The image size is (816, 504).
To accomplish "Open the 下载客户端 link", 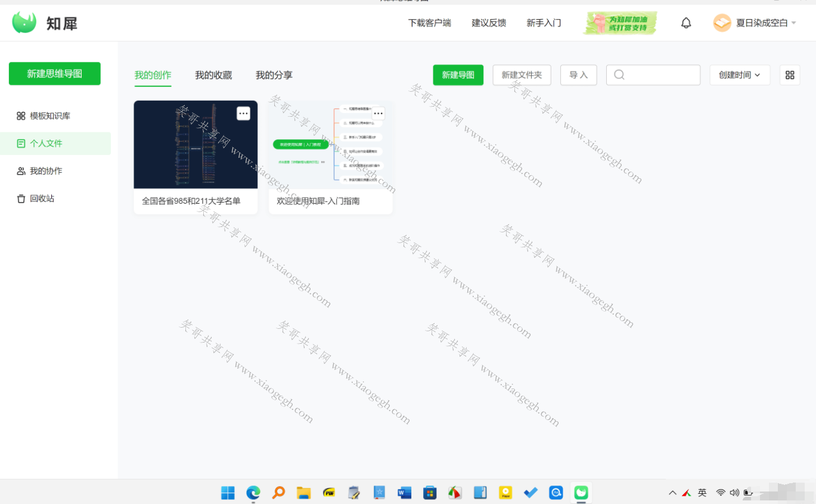I will pos(430,23).
